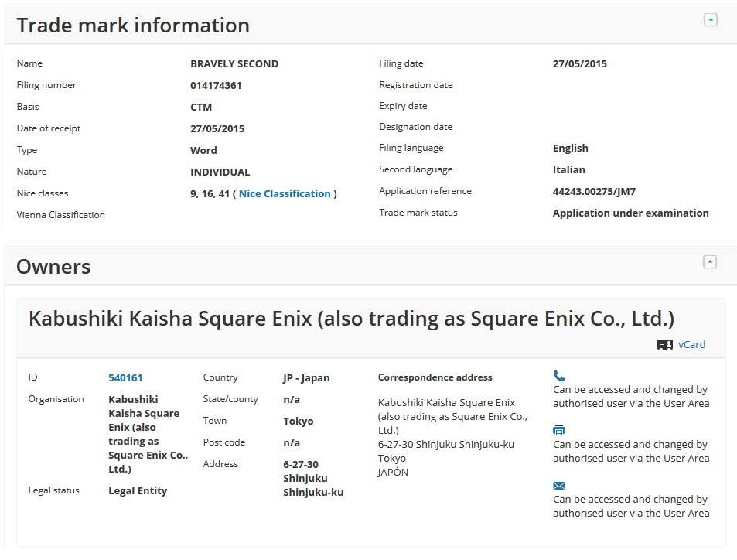Screen dimensions: 737x560
Task: Click the email envelope icon
Action: (x=559, y=486)
